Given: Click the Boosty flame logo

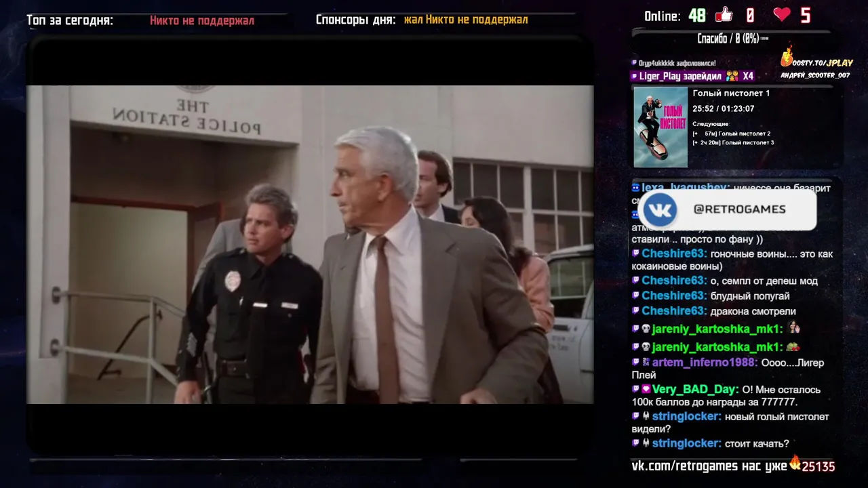Looking at the screenshot, I should [x=787, y=56].
